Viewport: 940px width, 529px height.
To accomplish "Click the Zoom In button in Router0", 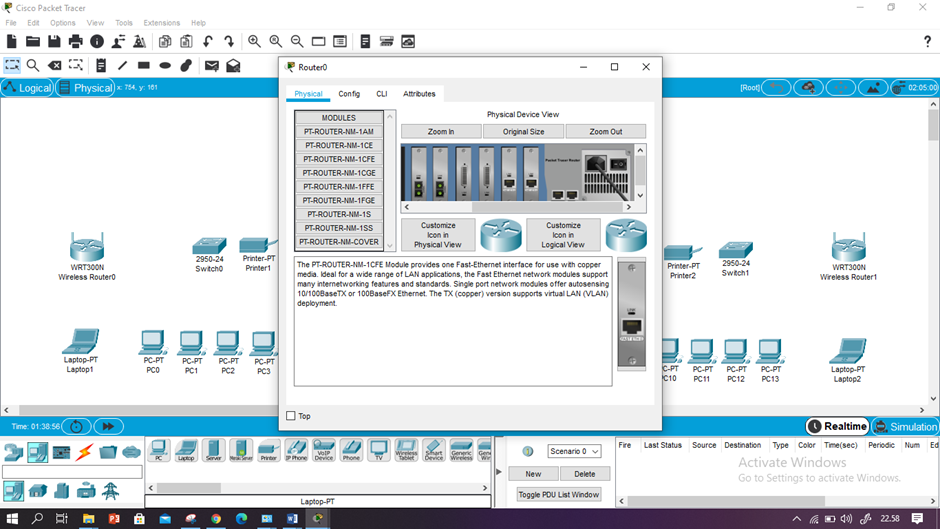I will pos(441,131).
